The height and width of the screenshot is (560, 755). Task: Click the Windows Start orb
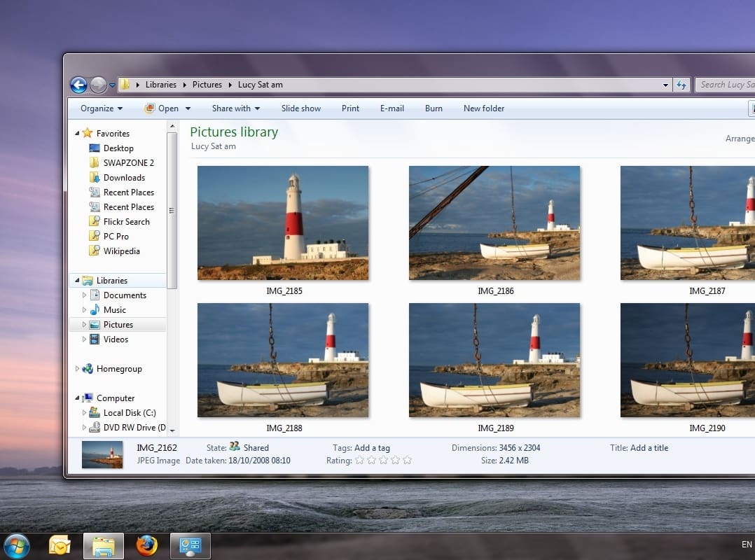pyautogui.click(x=16, y=545)
